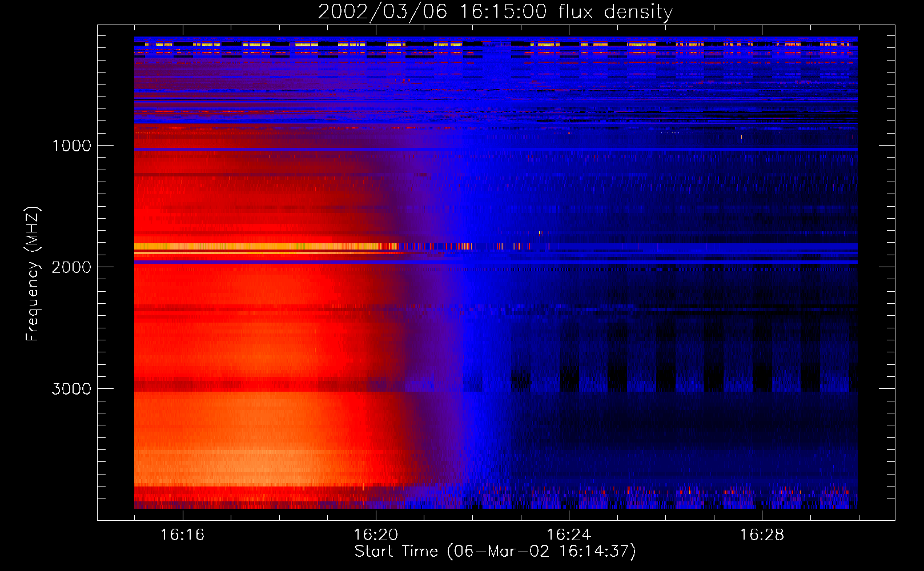This screenshot has width=924, height=571.
Task: Click the 1000 frequency tick label
Action: (71, 146)
